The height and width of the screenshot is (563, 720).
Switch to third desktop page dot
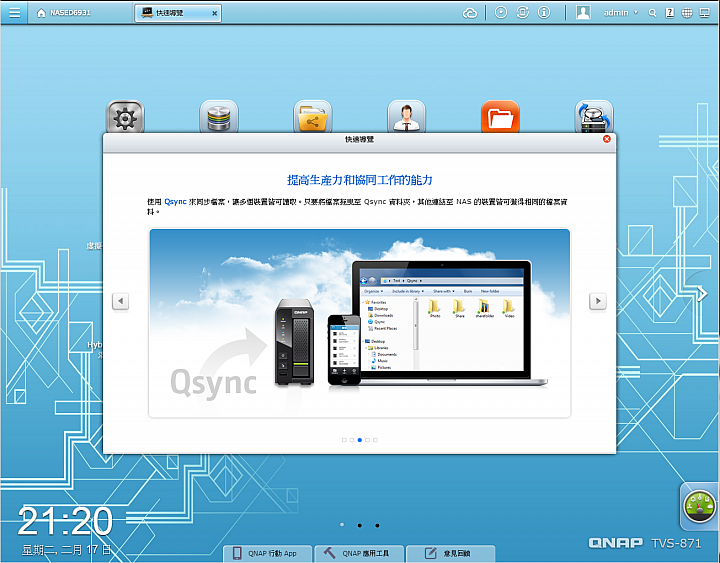[377, 525]
